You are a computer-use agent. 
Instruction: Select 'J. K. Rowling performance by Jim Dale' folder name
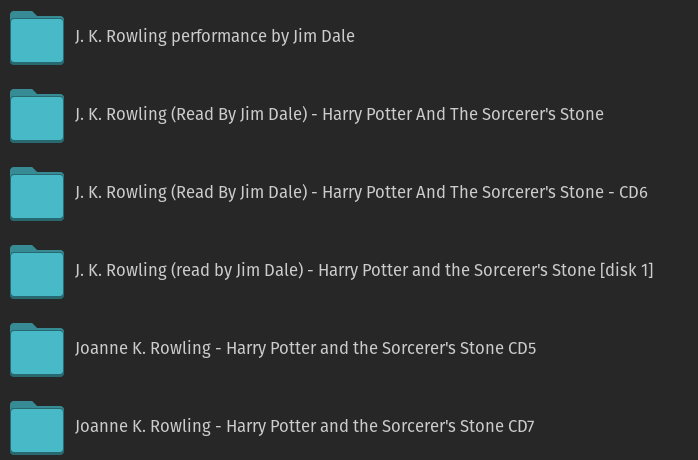(214, 36)
